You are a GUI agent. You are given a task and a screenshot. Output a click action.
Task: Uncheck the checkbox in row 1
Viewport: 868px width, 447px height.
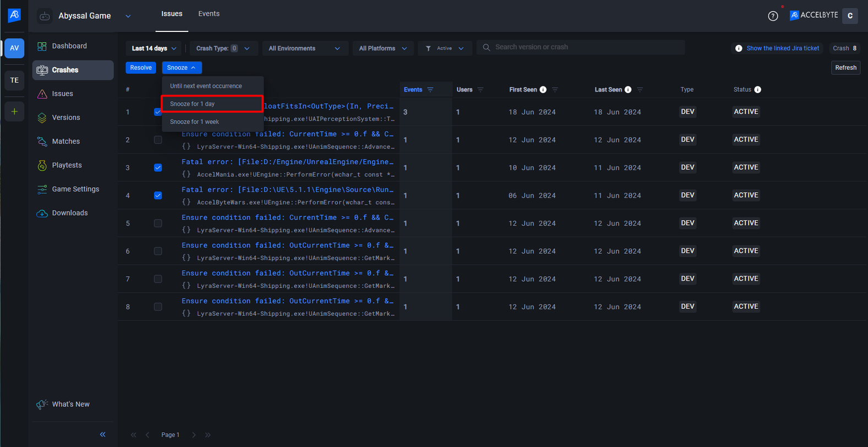[158, 112]
